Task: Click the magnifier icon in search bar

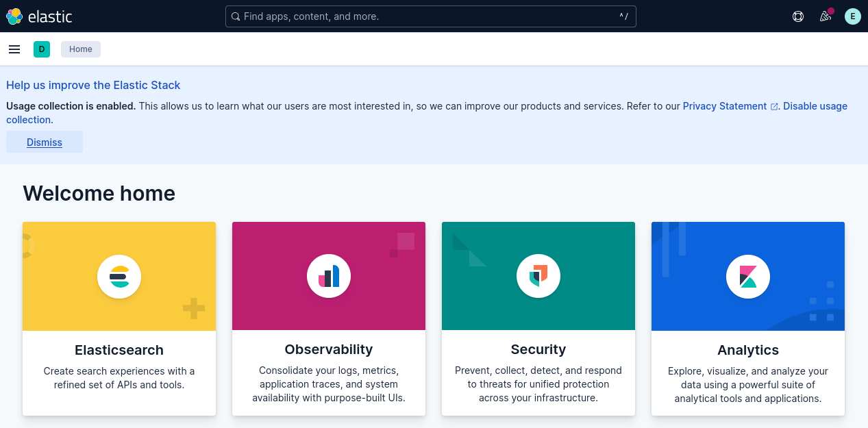Action: tap(236, 16)
